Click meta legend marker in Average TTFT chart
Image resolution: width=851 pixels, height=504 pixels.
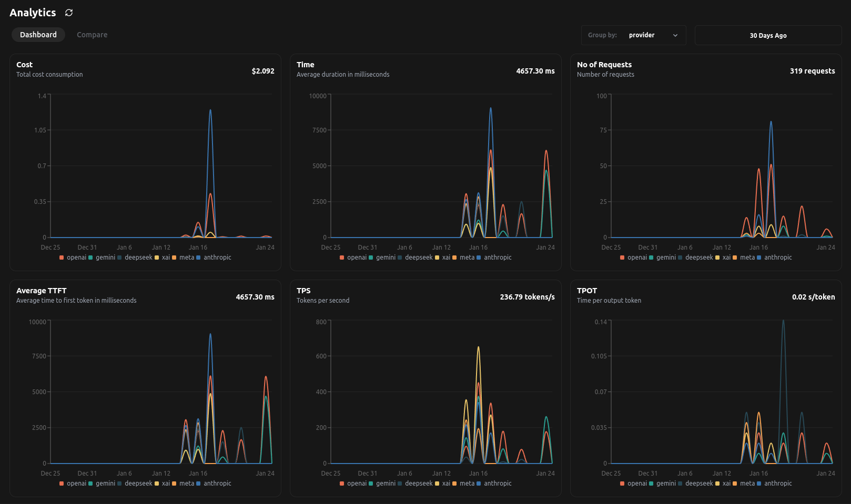(174, 484)
